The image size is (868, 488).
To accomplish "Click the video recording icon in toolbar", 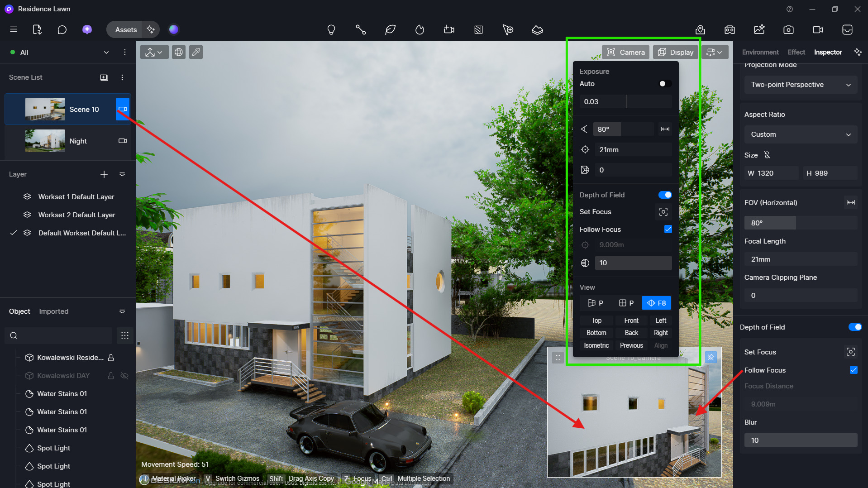I will [x=817, y=30].
